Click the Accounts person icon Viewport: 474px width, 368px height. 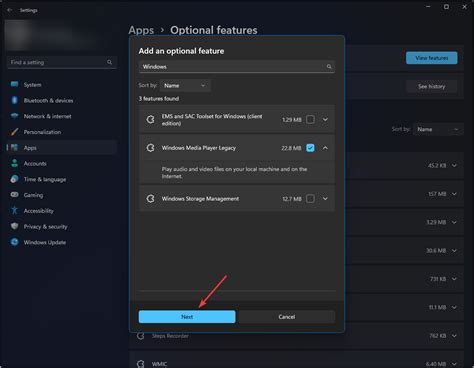[x=14, y=163]
